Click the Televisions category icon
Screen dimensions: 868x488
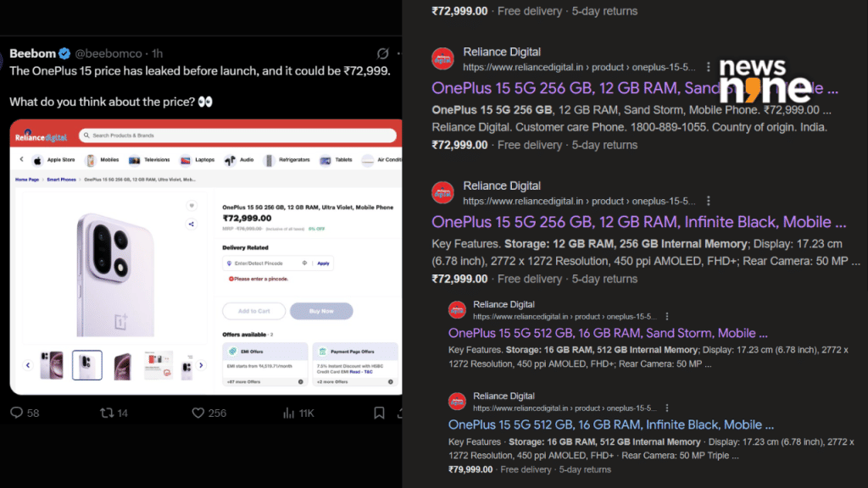tap(136, 159)
